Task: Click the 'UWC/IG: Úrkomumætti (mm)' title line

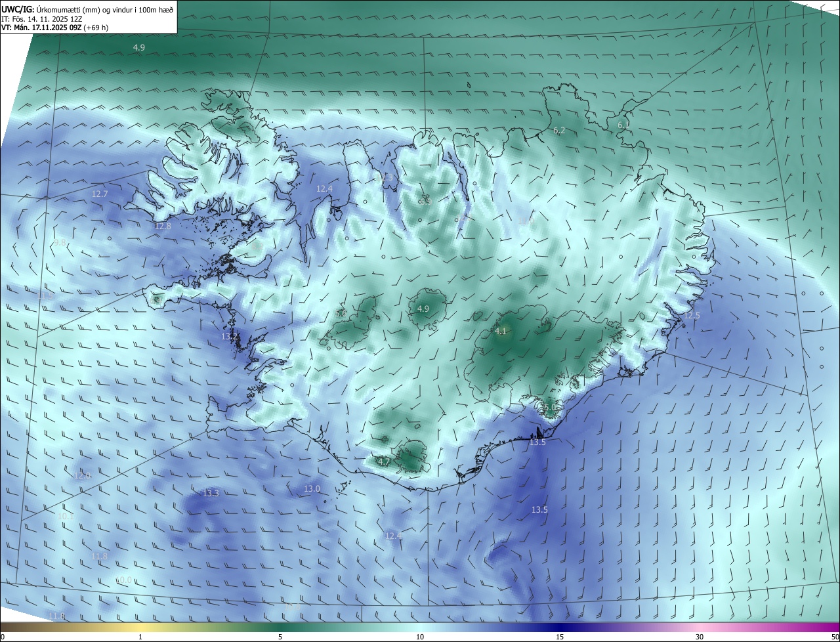Action: (87, 9)
